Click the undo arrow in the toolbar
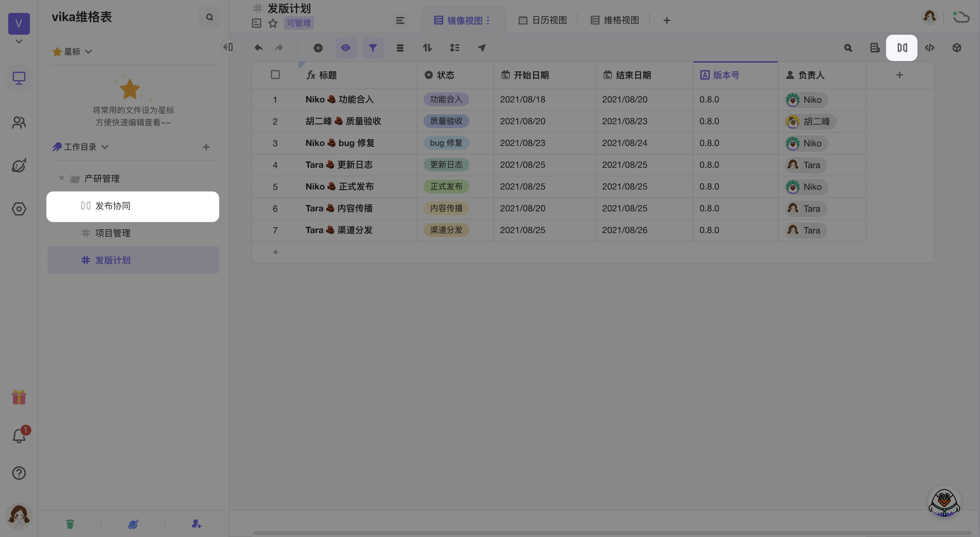980x537 pixels. [x=259, y=48]
